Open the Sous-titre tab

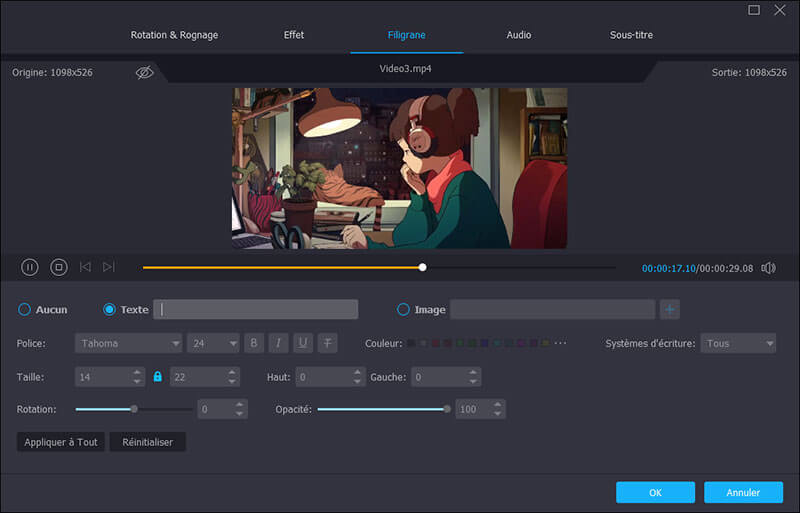coord(631,35)
